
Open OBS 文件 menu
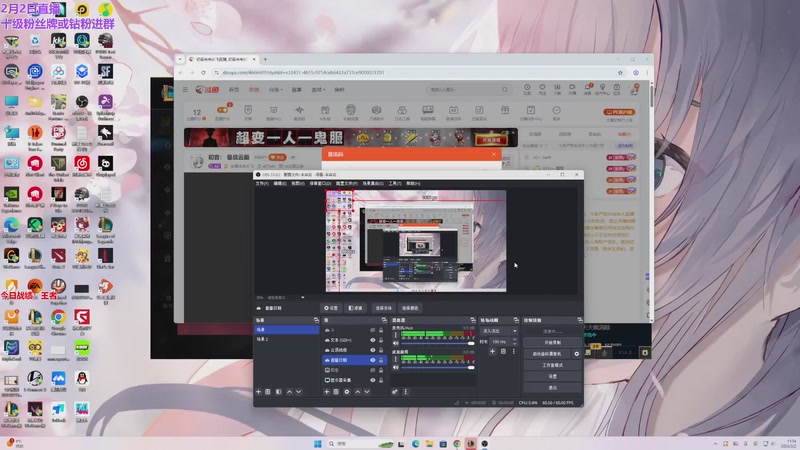(262, 183)
